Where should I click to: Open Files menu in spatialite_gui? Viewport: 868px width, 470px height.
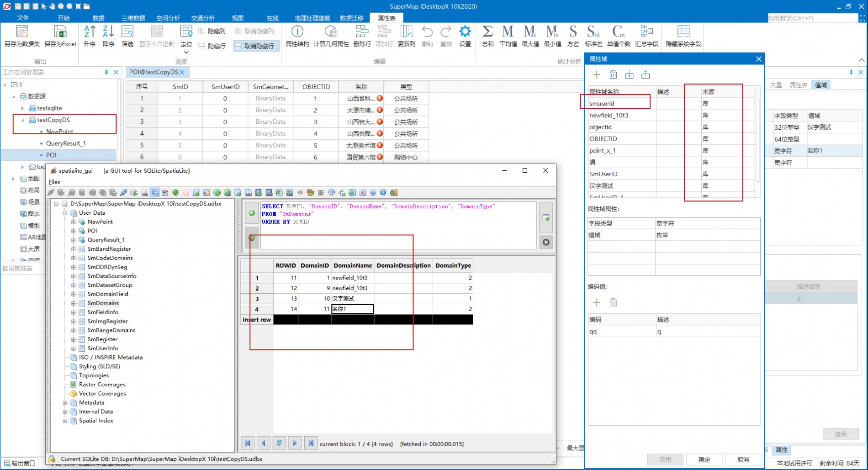click(x=54, y=182)
